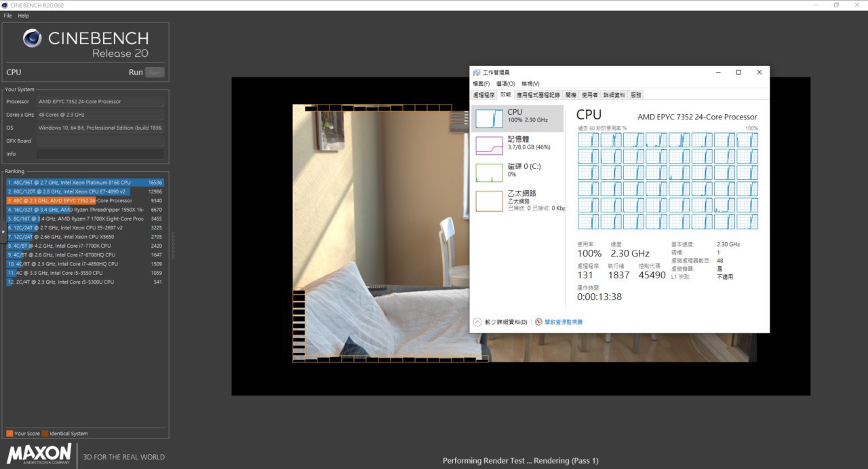The image size is (868, 469).
Task: Open 檔案(F) menu in Task Manager
Action: [481, 83]
